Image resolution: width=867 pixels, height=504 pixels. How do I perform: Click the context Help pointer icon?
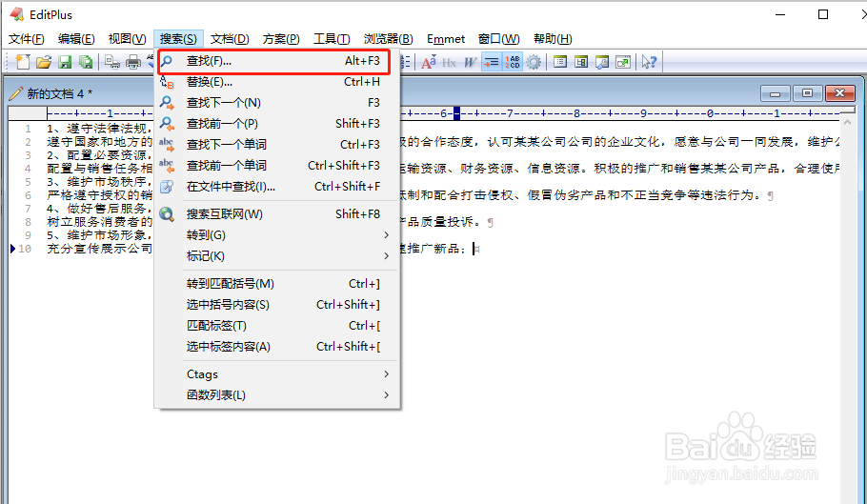649,62
